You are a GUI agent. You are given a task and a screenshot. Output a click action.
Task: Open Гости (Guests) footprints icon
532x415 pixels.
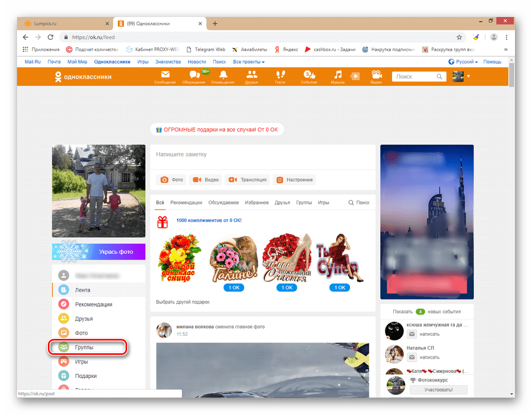click(280, 77)
